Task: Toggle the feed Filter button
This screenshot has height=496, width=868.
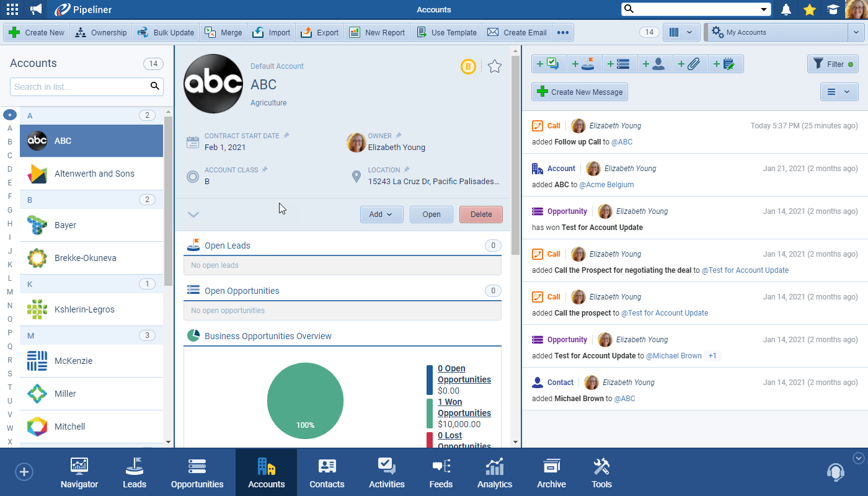Action: pyautogui.click(x=832, y=64)
